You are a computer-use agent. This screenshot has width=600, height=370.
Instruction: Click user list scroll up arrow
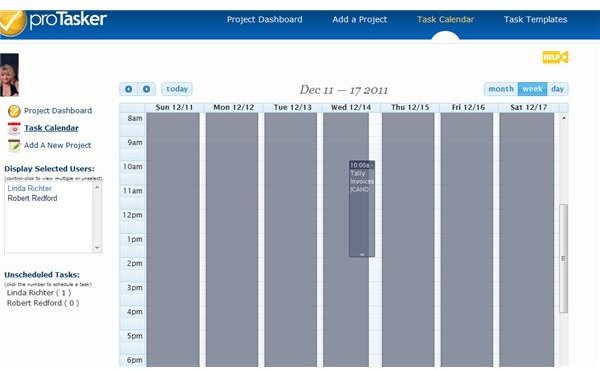[x=97, y=187]
